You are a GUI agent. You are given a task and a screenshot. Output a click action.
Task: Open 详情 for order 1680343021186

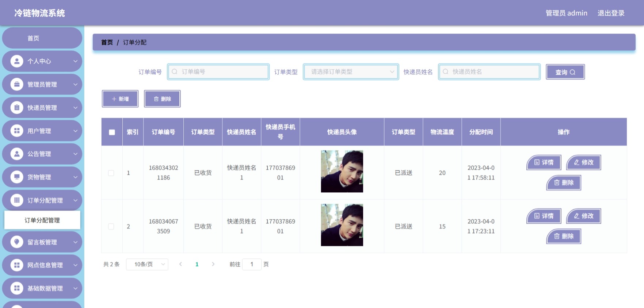[544, 162]
